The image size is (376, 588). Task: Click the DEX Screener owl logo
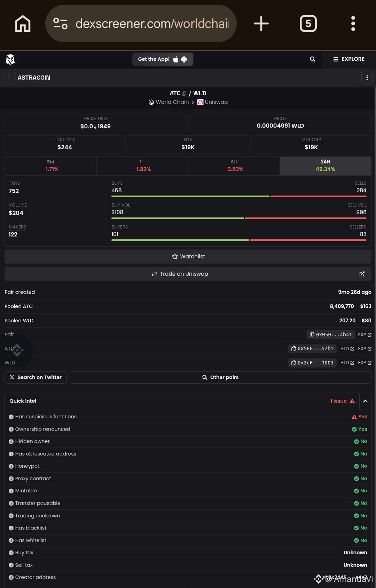[10, 60]
